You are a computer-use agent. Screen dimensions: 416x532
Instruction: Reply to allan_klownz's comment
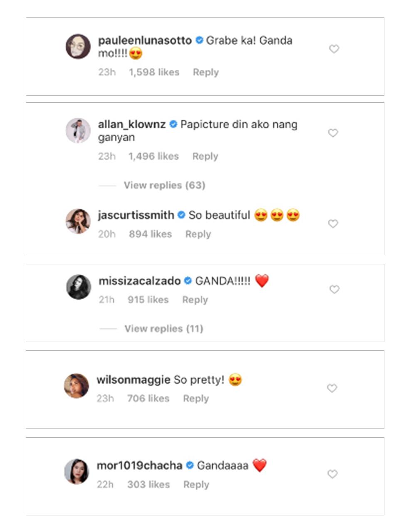205,156
